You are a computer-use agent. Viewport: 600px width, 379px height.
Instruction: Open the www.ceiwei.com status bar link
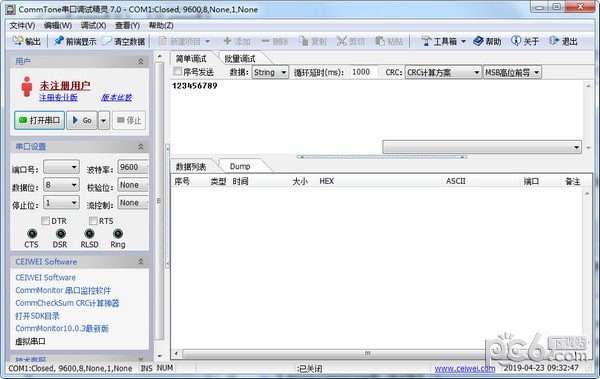click(x=465, y=369)
